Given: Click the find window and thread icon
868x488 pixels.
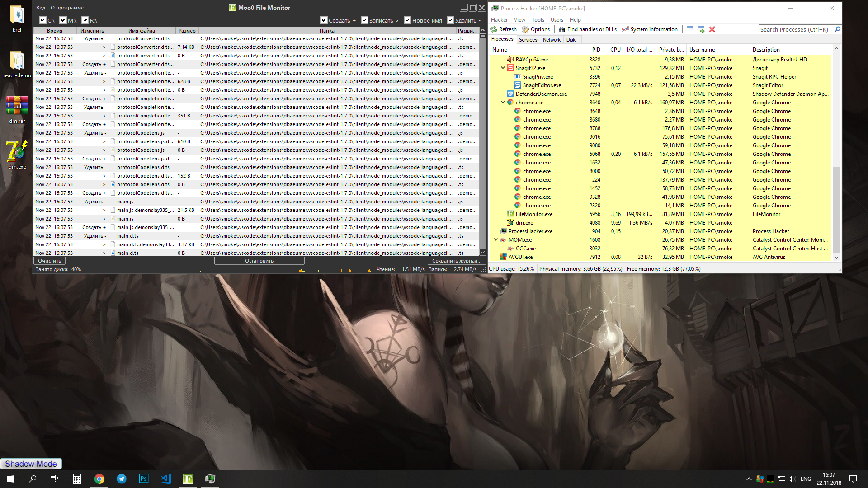Looking at the screenshot, I should [x=701, y=29].
